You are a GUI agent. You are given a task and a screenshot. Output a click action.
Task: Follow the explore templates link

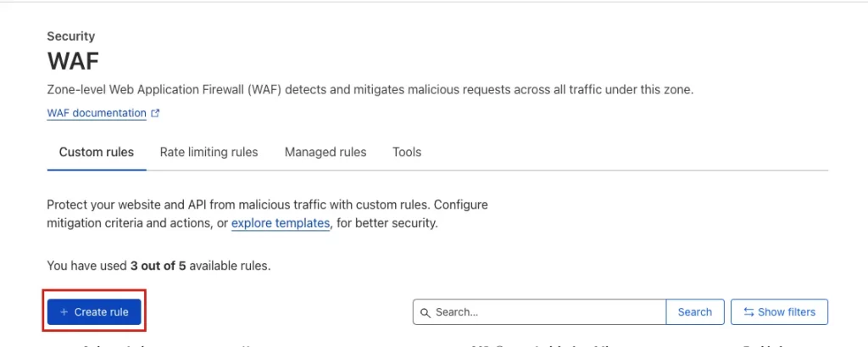click(x=281, y=223)
